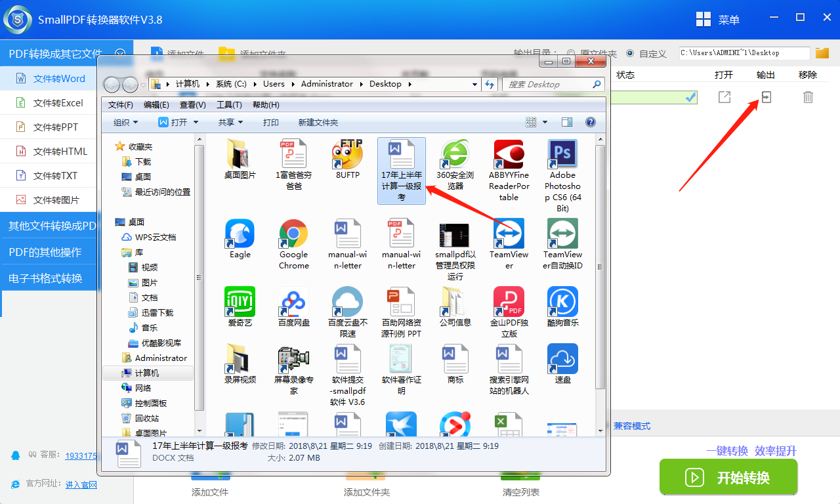Expand 电子书格式转换 section

(x=49, y=278)
